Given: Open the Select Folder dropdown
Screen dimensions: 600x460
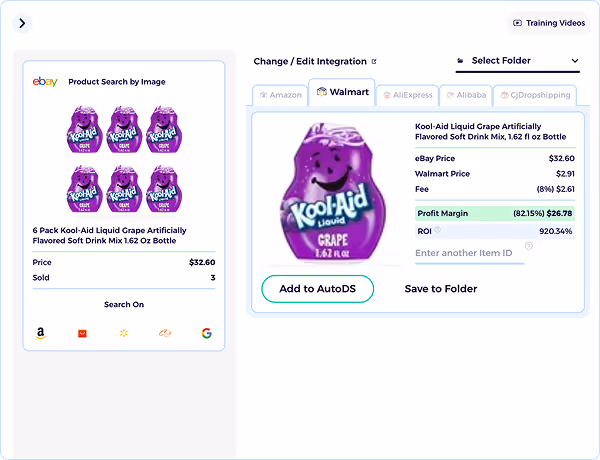Looking at the screenshot, I should click(x=518, y=61).
